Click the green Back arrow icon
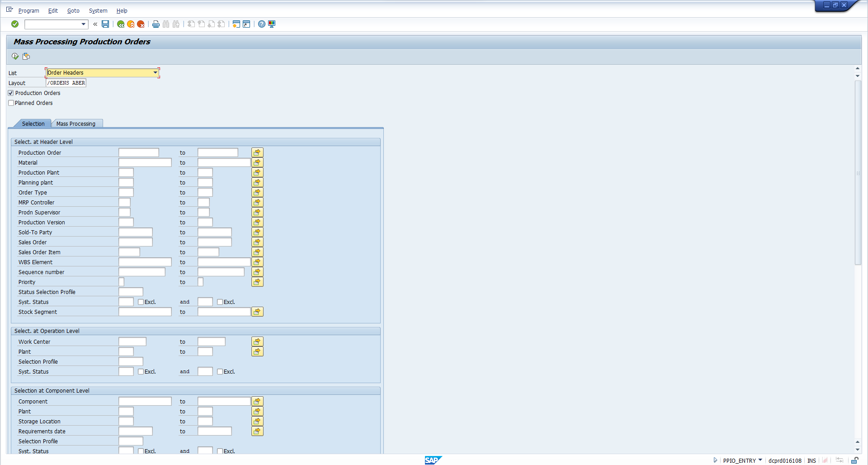Viewport: 868px width, 465px height. pyautogui.click(x=121, y=24)
